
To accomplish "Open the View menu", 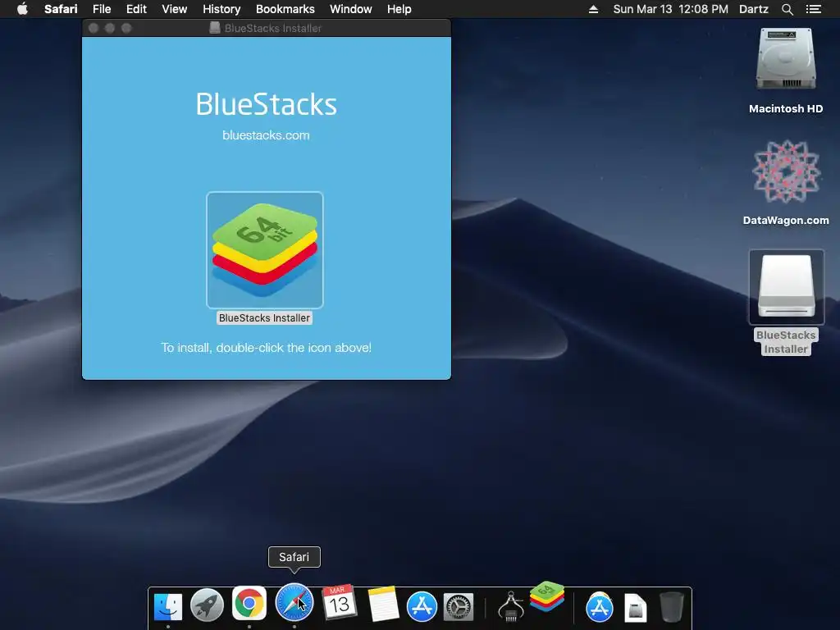I will tap(175, 9).
